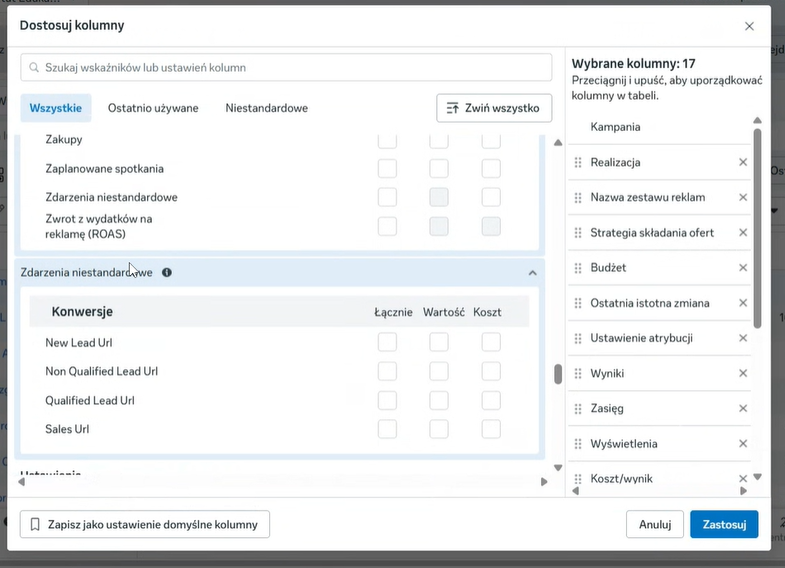Focus the Szukaj wskaźników search field

[x=286, y=68]
